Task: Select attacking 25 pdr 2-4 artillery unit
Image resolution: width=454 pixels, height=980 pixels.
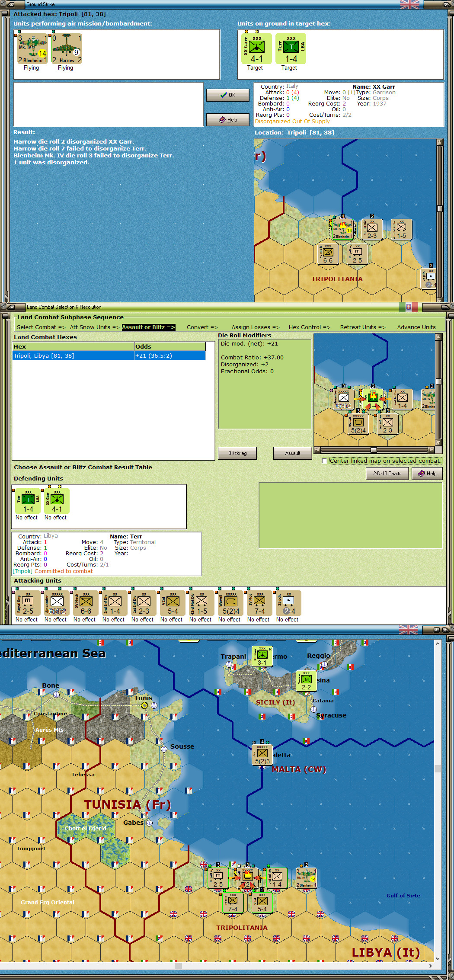Action: click(289, 603)
